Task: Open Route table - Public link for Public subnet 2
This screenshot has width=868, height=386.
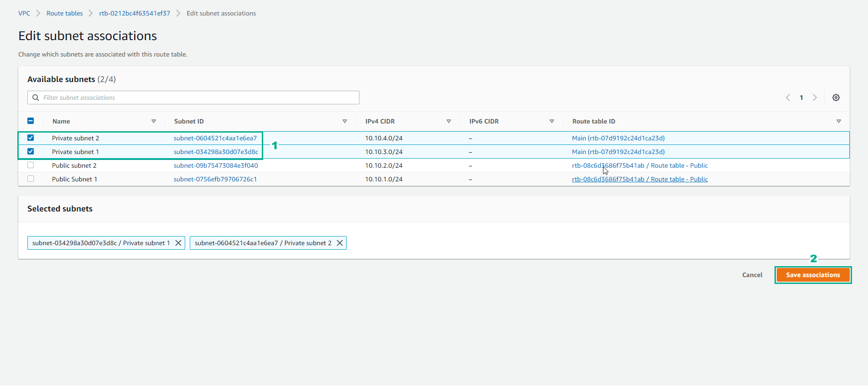Action: click(x=640, y=165)
